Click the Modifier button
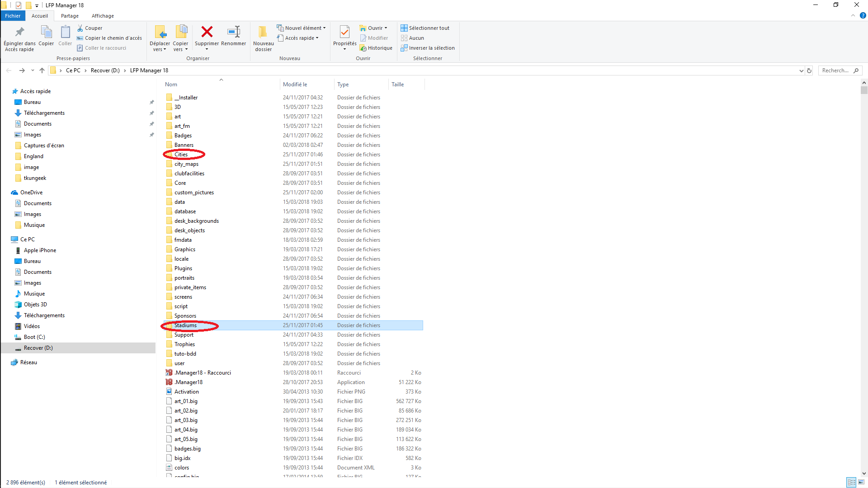Screen dimensions: 868x488 coord(374,38)
